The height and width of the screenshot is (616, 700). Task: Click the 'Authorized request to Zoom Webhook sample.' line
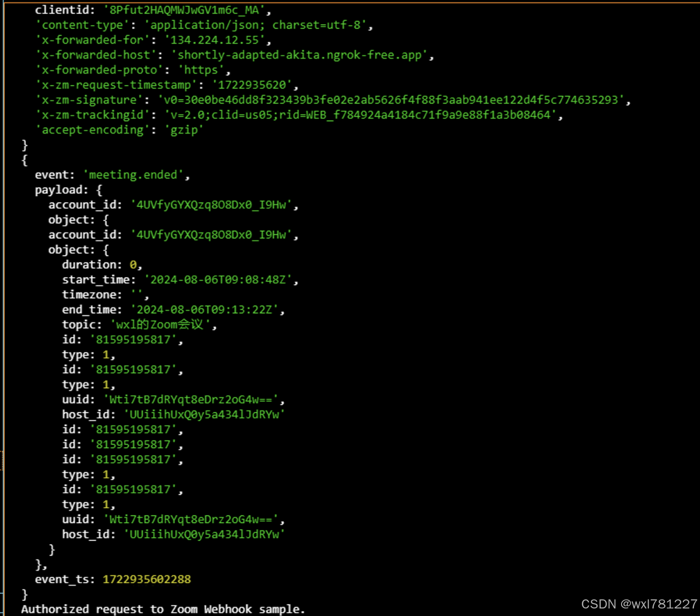click(x=163, y=609)
